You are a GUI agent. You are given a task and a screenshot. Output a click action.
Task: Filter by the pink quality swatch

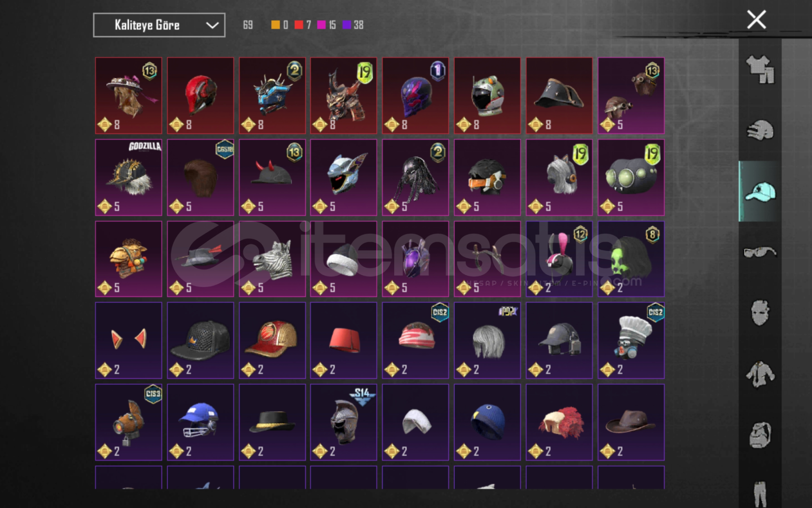click(321, 24)
